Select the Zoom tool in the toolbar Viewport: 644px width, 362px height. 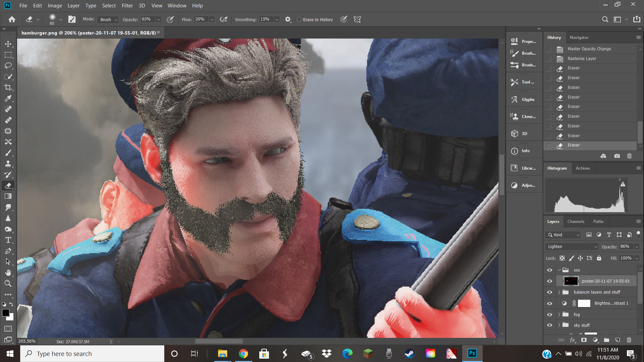click(8, 284)
